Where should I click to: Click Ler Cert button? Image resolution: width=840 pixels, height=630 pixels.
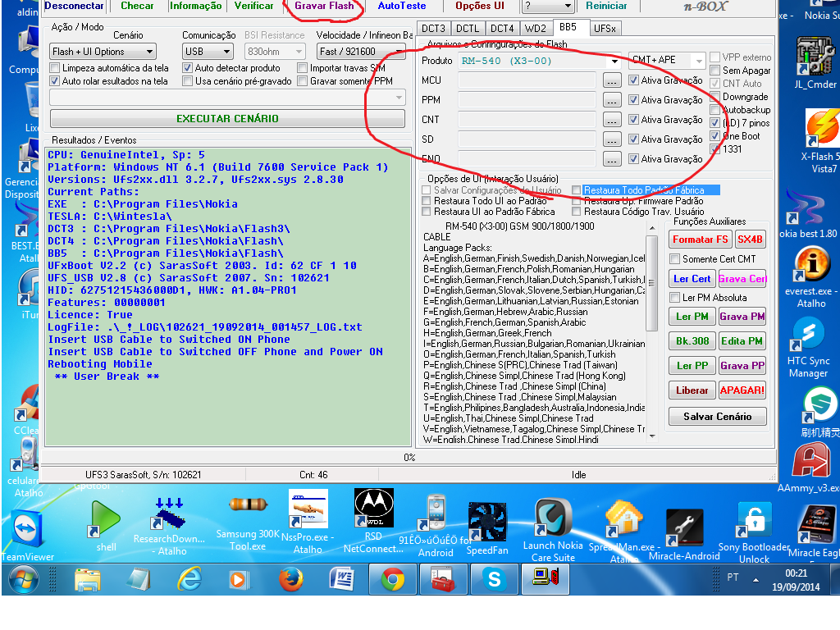[x=692, y=279]
